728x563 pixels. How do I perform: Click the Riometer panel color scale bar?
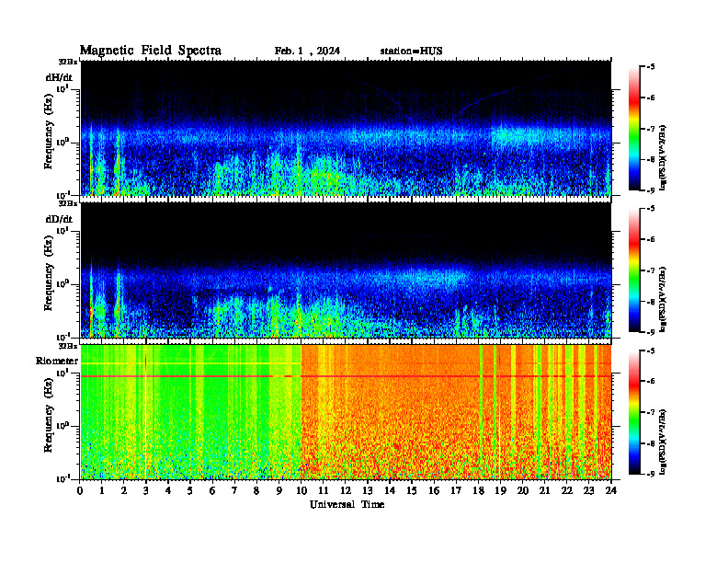click(634, 412)
